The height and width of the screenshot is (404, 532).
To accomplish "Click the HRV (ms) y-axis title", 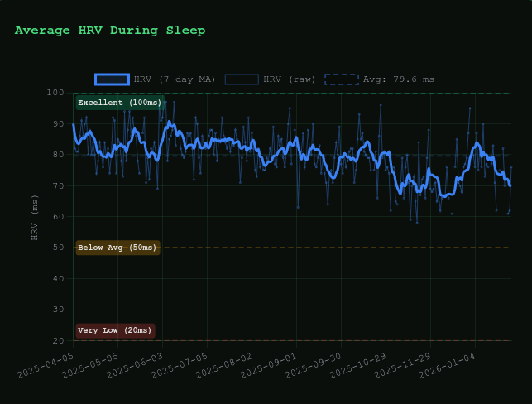I will [35, 217].
